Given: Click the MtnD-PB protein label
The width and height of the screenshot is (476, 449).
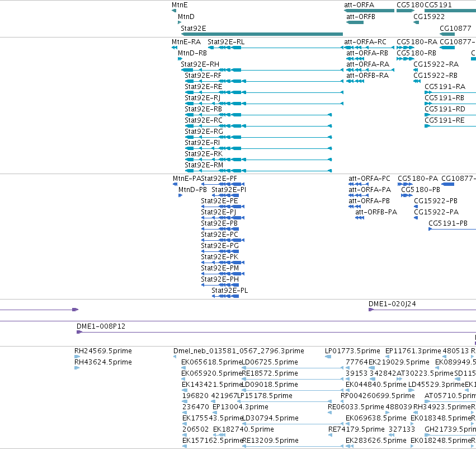Looking at the screenshot, I should point(192,190).
